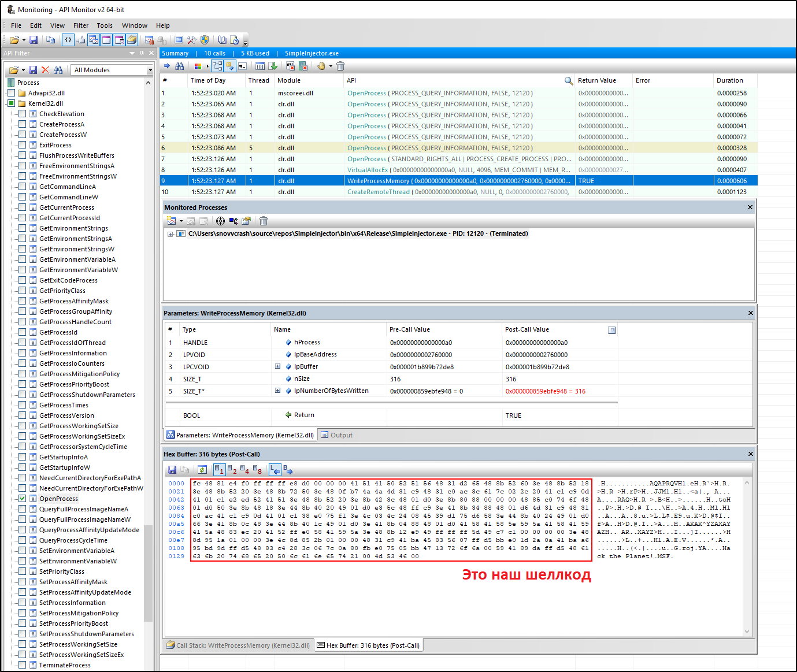Check the Advapi32.dll module checkbox

11,93
